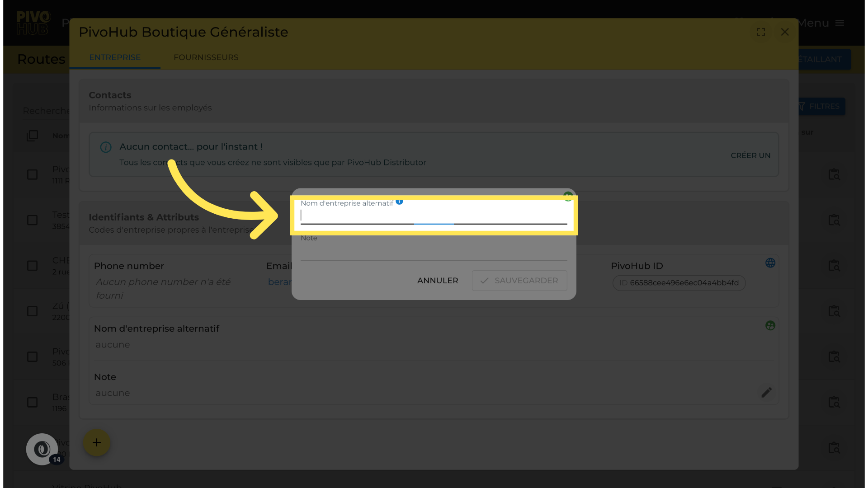This screenshot has height=488, width=868.
Task: Click the green people icon for alternate name
Action: click(770, 325)
